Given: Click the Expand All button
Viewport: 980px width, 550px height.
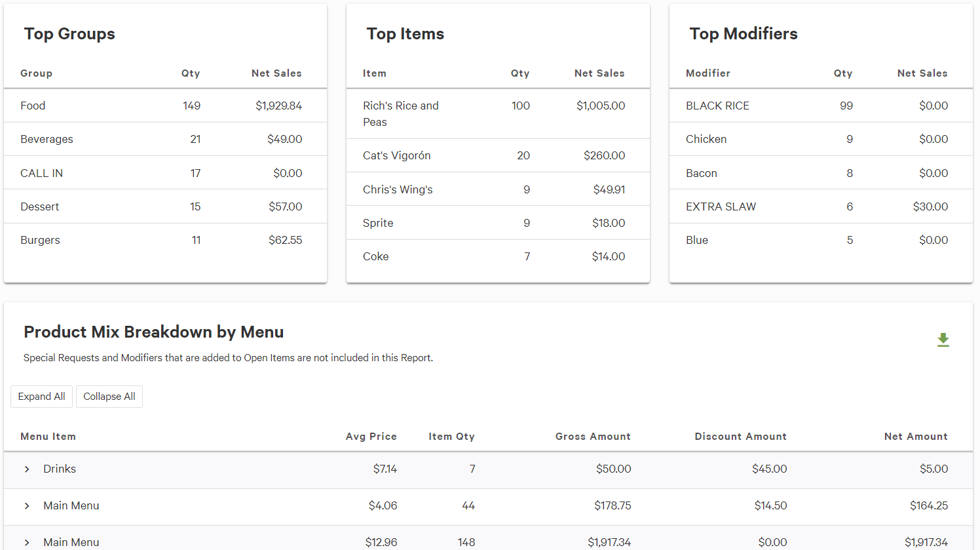Looking at the screenshot, I should click(x=41, y=397).
